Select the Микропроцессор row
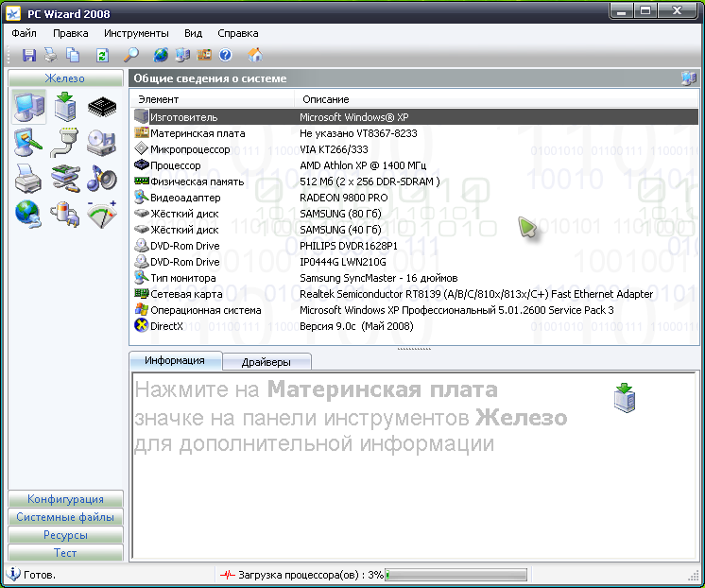Viewport: 705px width, 588px height. pyautogui.click(x=416, y=149)
